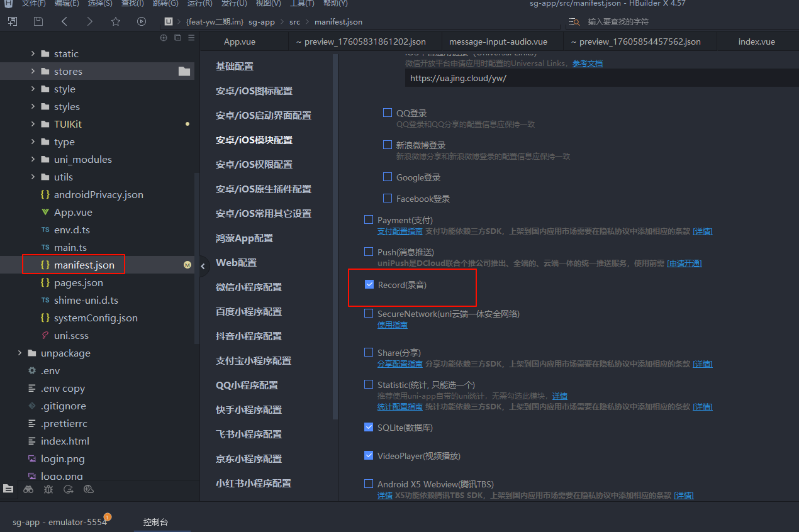Go back with the left arrow icon
This screenshot has width=799, height=532.
(x=64, y=21)
